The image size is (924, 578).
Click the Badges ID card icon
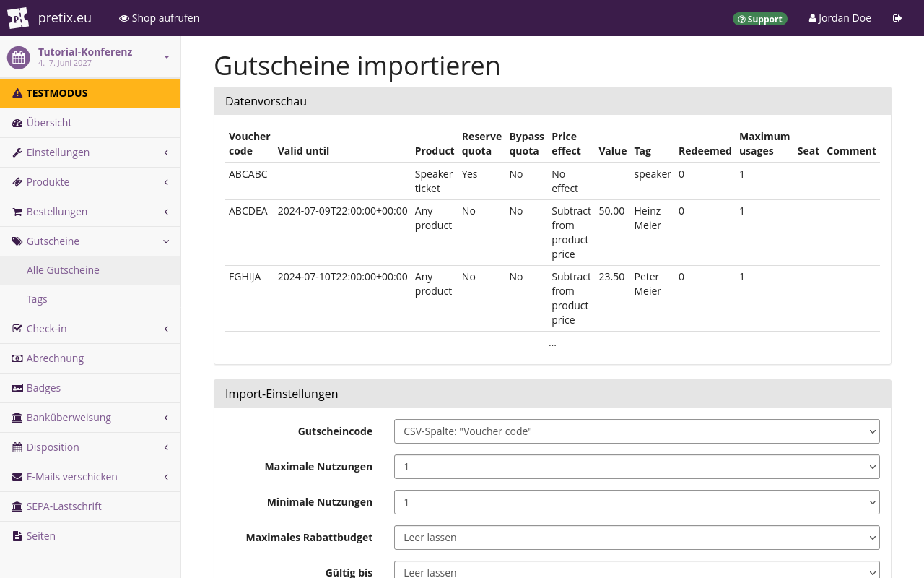pos(17,388)
